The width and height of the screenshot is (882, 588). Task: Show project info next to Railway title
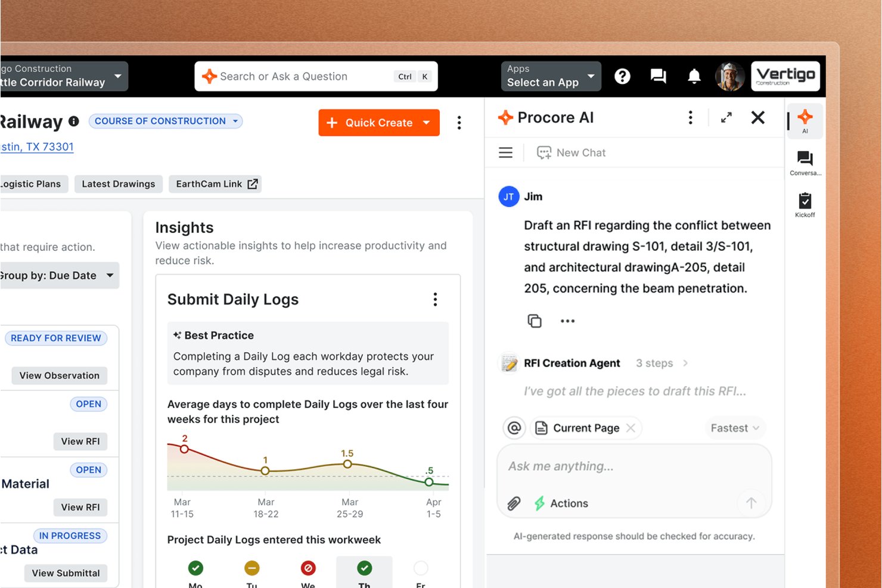74,121
